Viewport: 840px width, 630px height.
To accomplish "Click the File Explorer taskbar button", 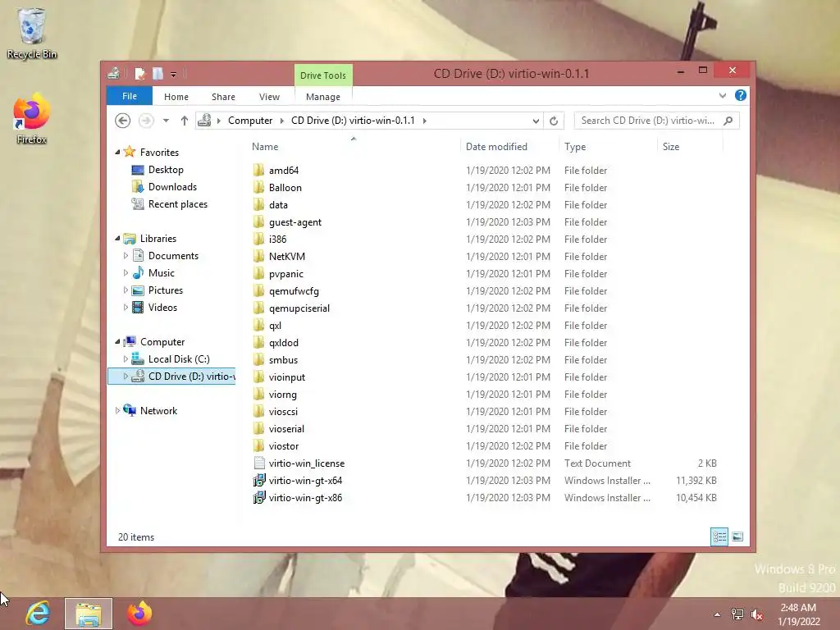I will pos(89,614).
